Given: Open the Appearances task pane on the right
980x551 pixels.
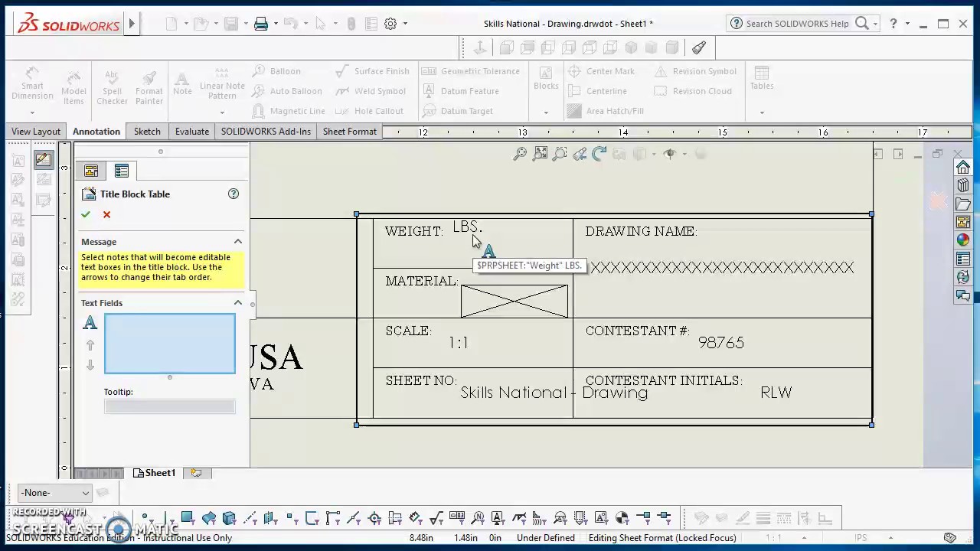Looking at the screenshot, I should click(963, 239).
